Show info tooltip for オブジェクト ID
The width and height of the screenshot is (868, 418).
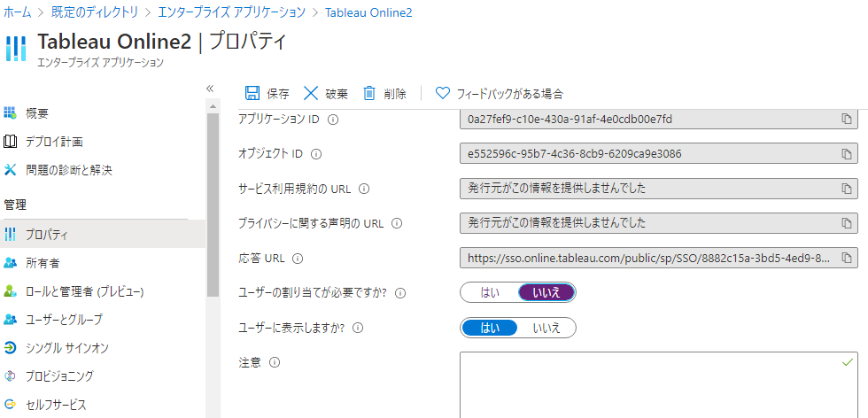pos(316,154)
